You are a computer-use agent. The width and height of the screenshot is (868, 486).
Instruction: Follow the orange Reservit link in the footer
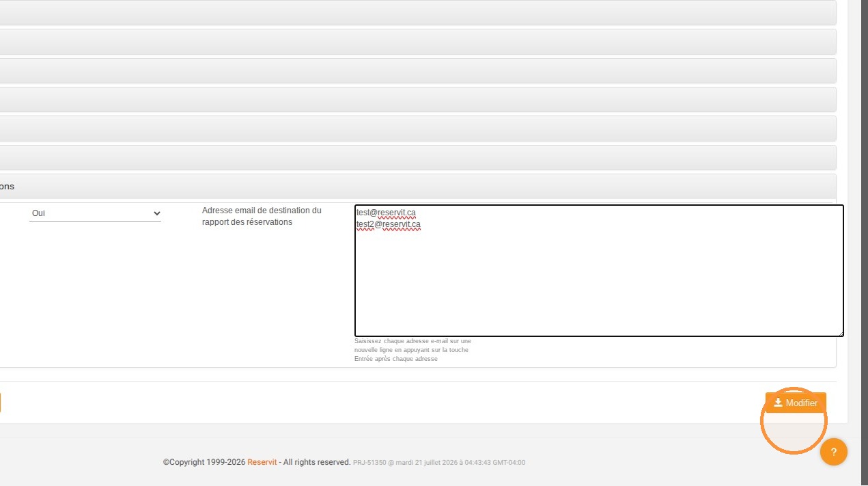point(262,462)
